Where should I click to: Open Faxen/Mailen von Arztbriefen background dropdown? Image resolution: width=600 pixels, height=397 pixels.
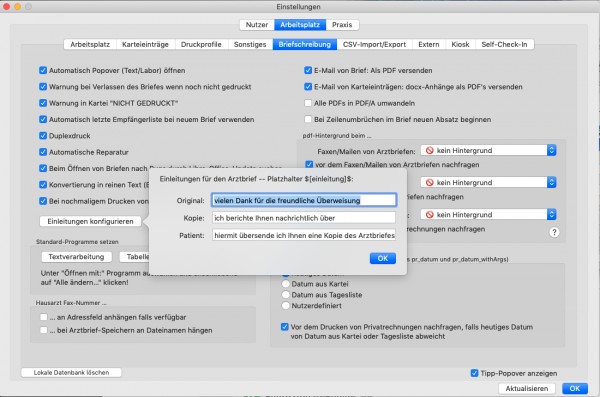[488, 150]
